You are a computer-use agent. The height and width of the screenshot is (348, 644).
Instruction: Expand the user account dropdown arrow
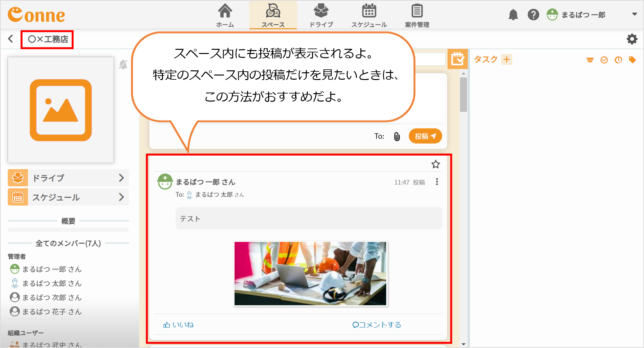coord(634,14)
